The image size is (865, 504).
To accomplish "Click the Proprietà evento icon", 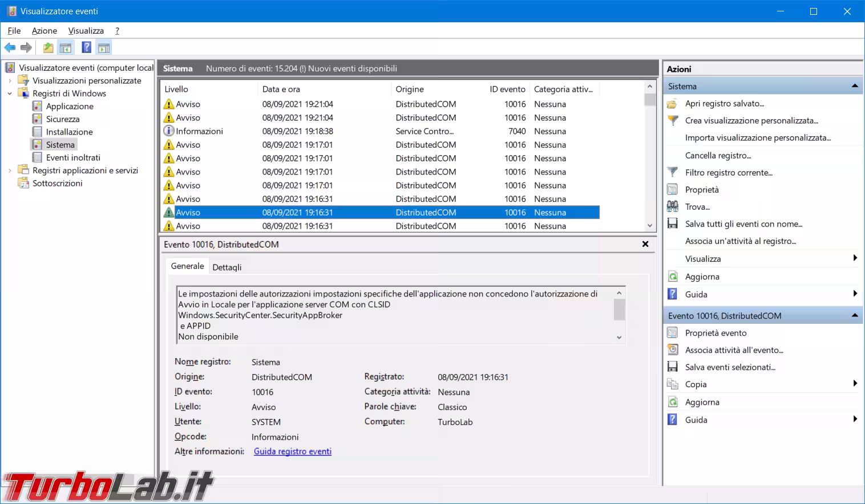I will click(673, 333).
